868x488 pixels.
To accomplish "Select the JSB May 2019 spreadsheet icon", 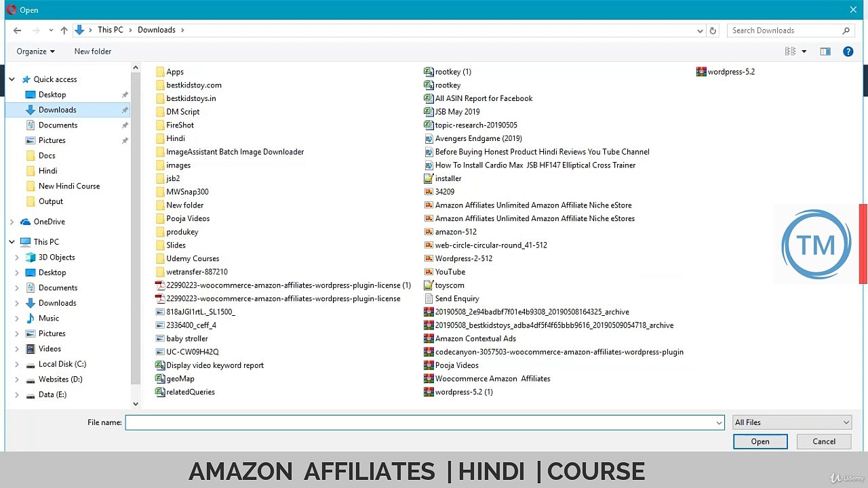I will (x=429, y=112).
